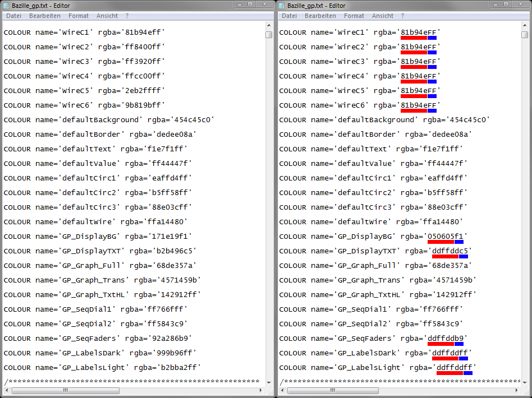
Task: Click the value 'ddffddb9' in the right window
Action: coord(446,339)
